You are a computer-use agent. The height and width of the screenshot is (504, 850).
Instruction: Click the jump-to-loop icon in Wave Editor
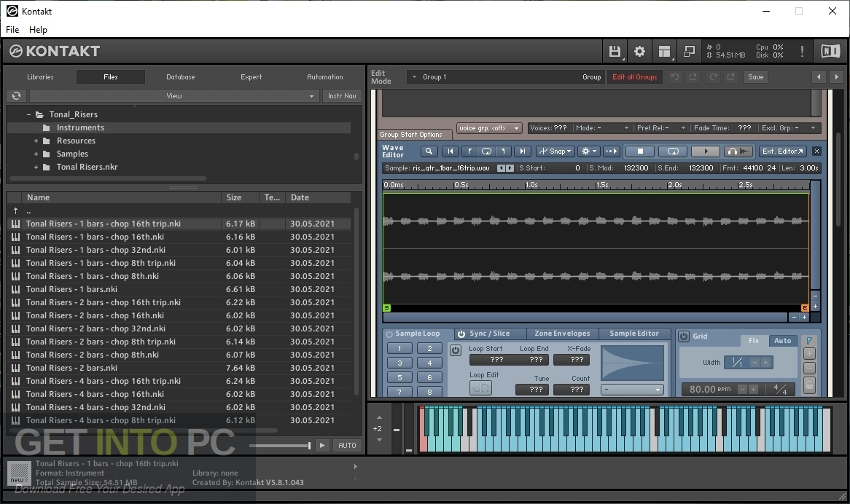tap(486, 151)
